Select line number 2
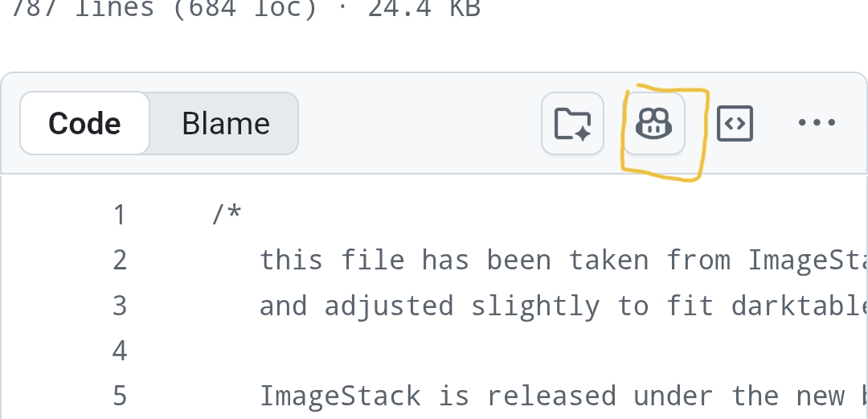The height and width of the screenshot is (419, 868). coord(120,261)
